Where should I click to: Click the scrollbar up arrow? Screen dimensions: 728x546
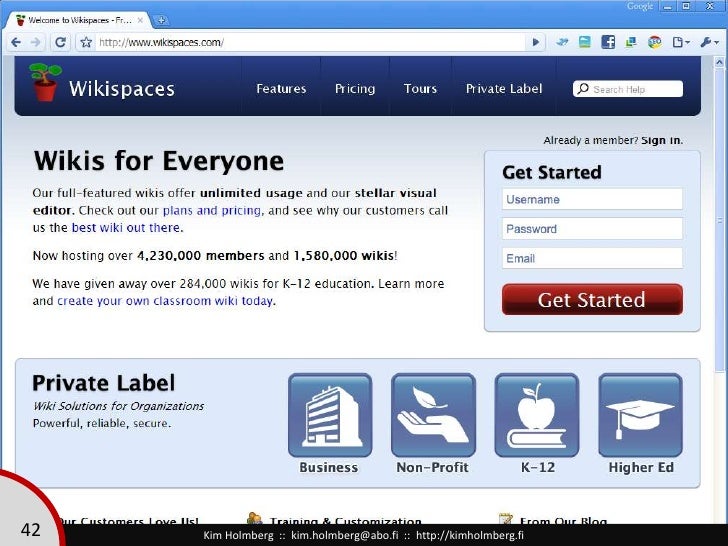719,62
